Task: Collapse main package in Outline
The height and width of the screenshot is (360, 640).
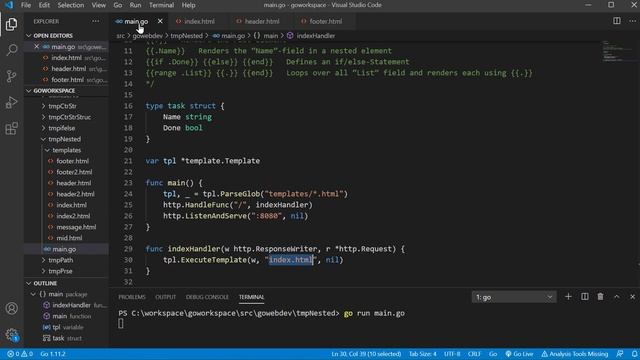Action: pos(33,294)
